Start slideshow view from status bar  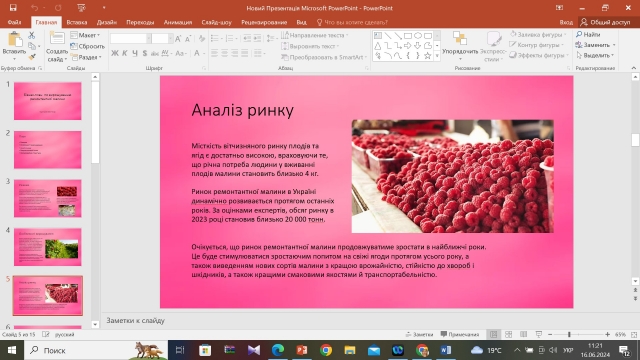coord(539,334)
